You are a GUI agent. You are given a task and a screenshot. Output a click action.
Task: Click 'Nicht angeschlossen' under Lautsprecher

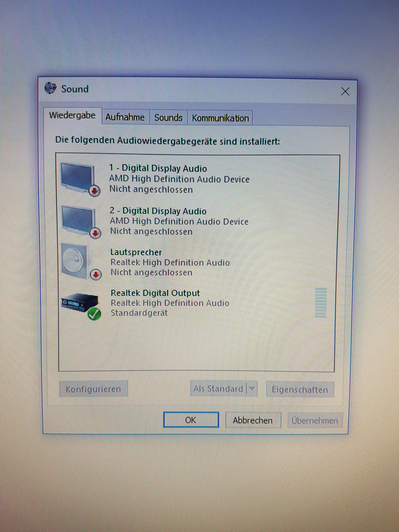point(151,272)
